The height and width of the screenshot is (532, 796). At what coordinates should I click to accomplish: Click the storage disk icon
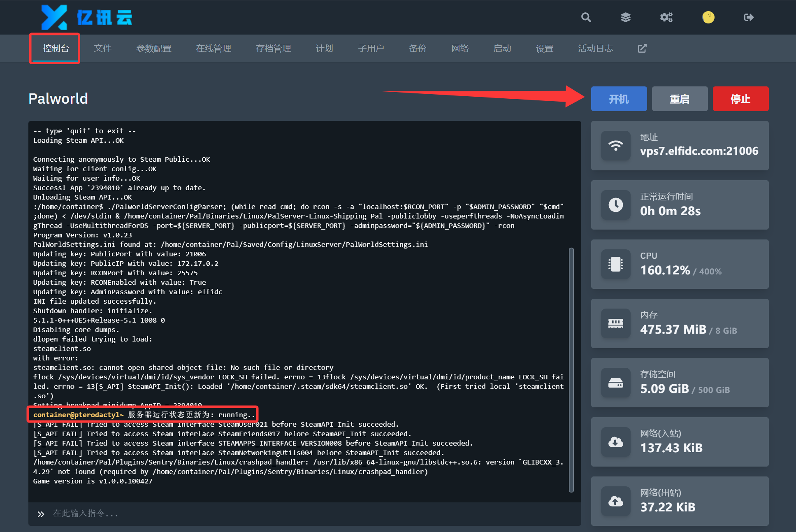(615, 383)
